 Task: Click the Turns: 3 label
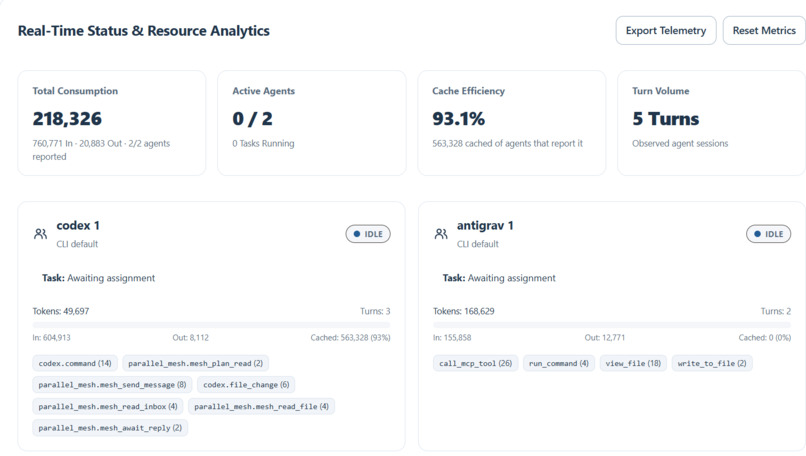click(375, 311)
